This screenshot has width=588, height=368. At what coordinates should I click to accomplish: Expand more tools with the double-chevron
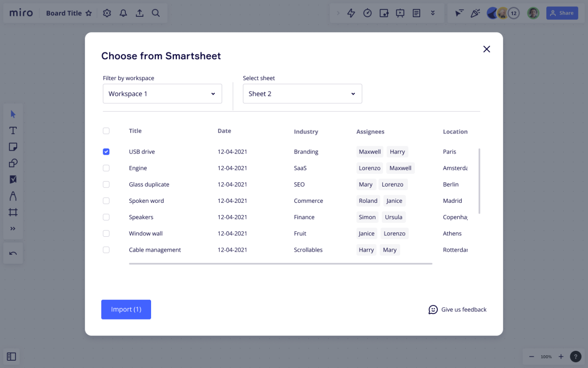point(13,228)
